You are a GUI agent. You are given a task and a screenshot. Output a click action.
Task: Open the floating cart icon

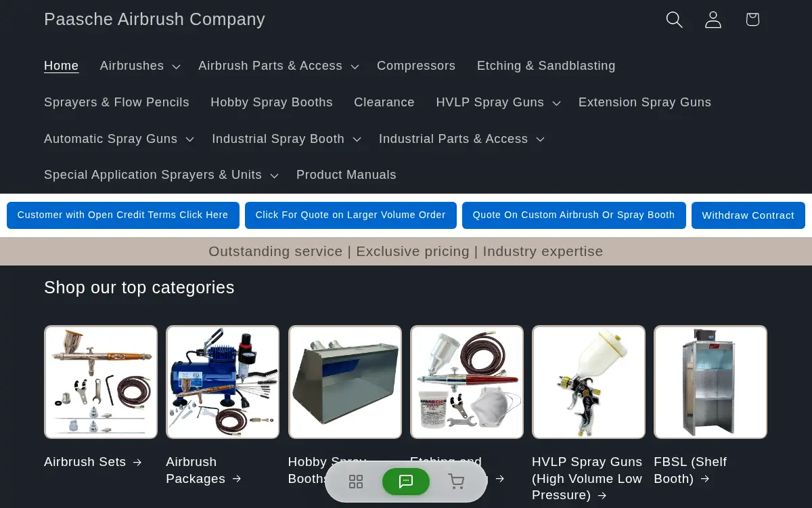456,482
